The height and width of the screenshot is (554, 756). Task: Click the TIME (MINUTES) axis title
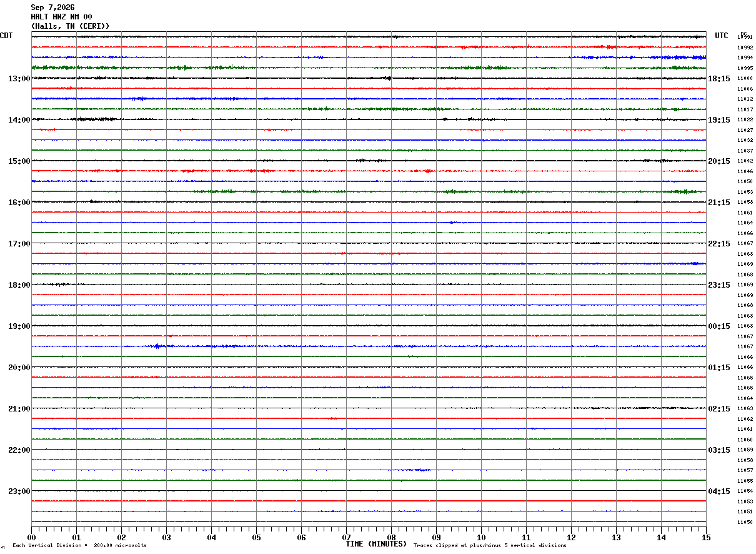tap(376, 544)
